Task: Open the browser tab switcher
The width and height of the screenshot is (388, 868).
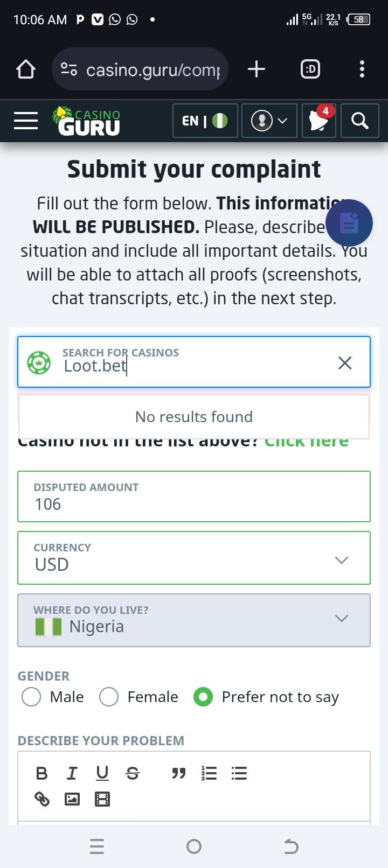Action: tap(310, 69)
